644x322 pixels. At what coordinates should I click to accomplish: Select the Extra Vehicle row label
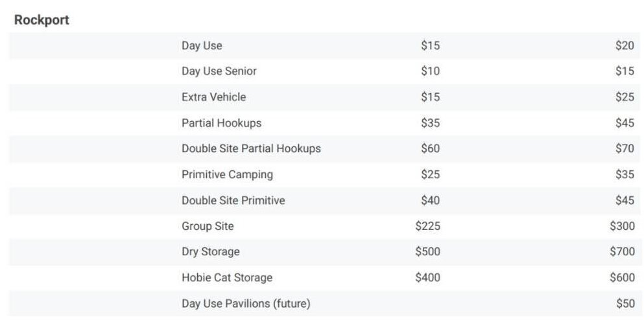click(x=214, y=97)
